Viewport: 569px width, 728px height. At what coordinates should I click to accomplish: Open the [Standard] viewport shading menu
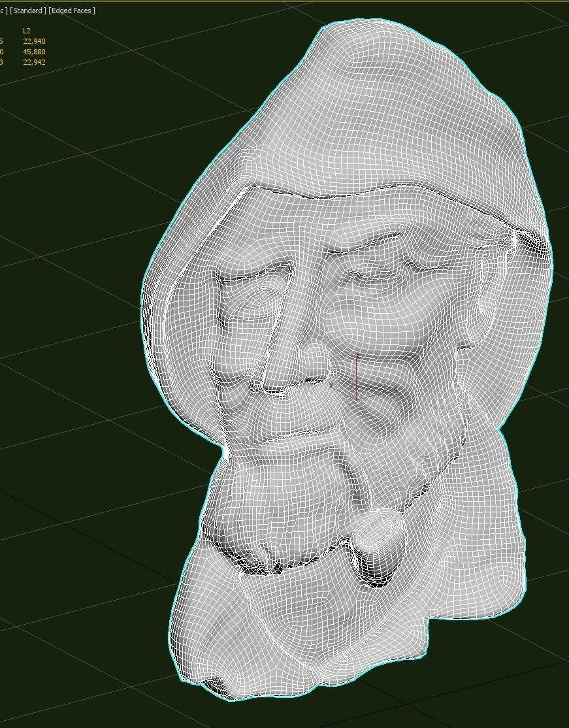click(x=28, y=10)
